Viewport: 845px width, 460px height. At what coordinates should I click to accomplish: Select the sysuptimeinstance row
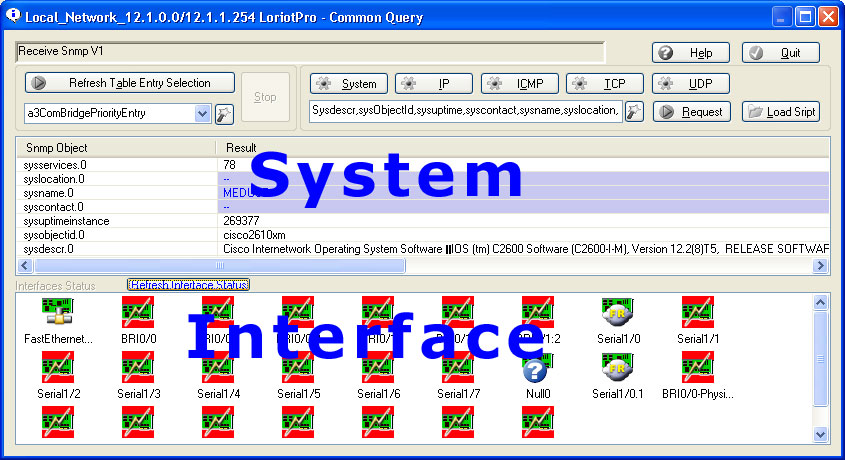coord(423,221)
